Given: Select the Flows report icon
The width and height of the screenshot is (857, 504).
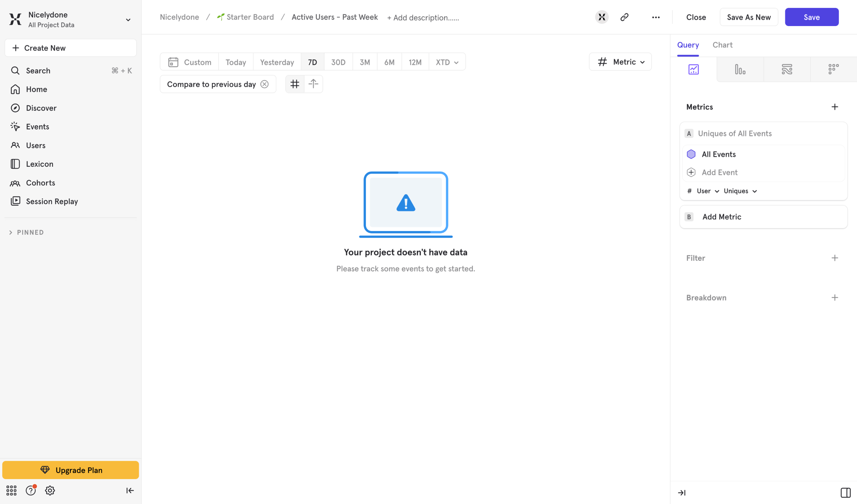Looking at the screenshot, I should click(787, 69).
